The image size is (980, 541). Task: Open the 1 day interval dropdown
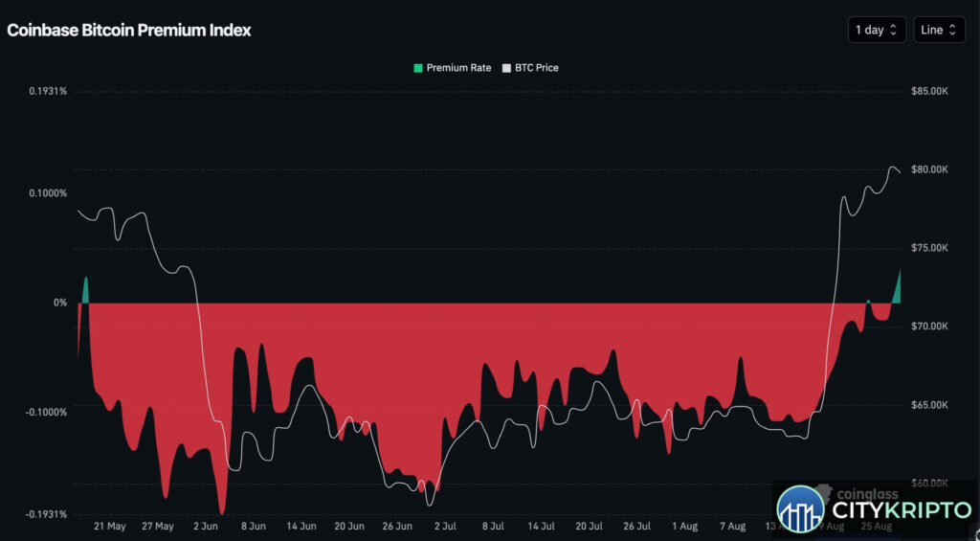(877, 30)
